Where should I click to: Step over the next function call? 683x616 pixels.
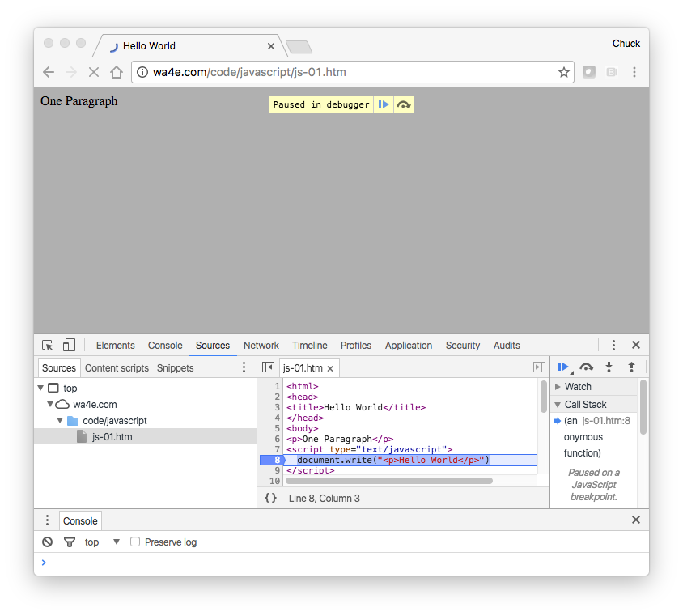587,367
